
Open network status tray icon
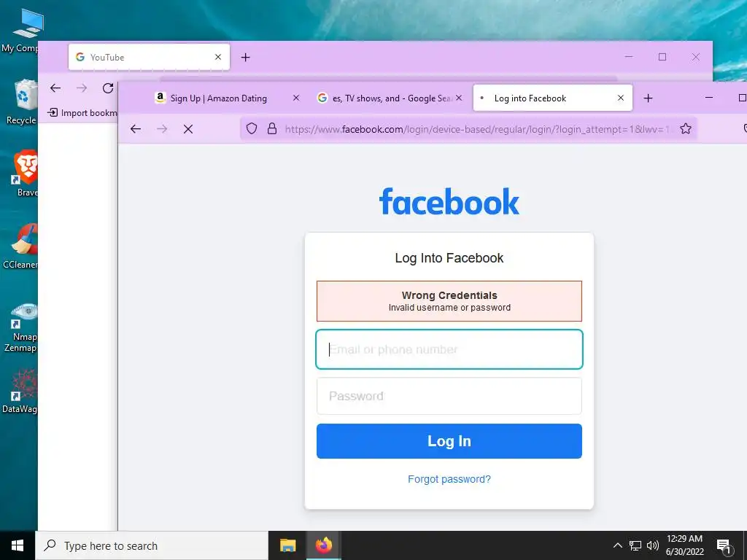[x=635, y=545]
